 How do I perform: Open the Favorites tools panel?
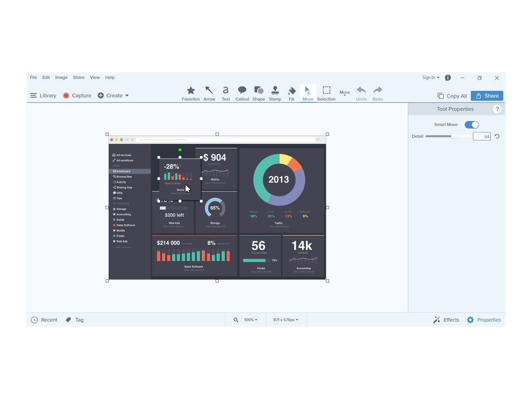click(191, 93)
